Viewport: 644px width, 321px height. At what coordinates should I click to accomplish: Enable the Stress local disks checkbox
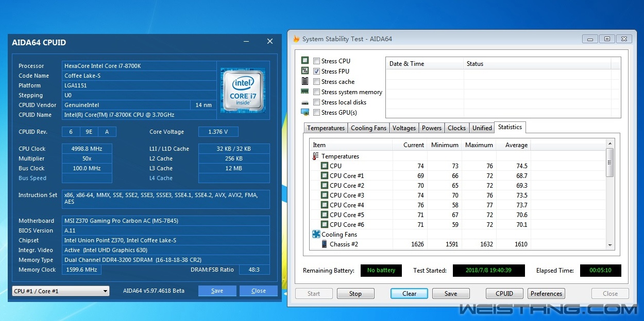[x=316, y=102]
